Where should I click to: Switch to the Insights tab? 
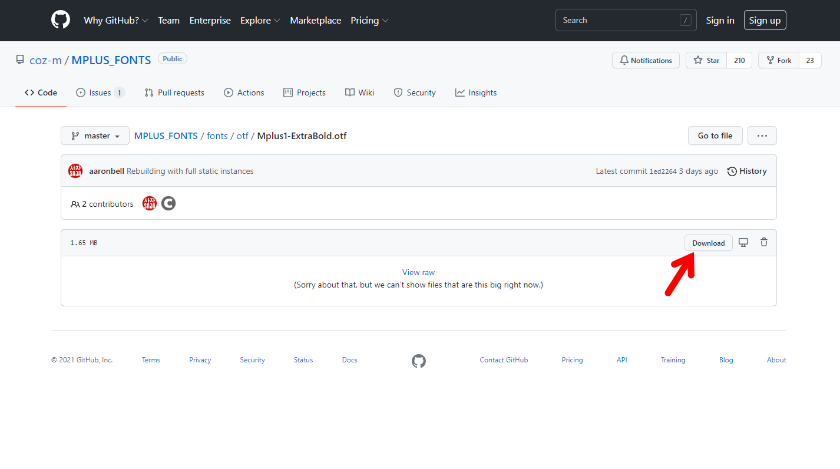click(476, 92)
